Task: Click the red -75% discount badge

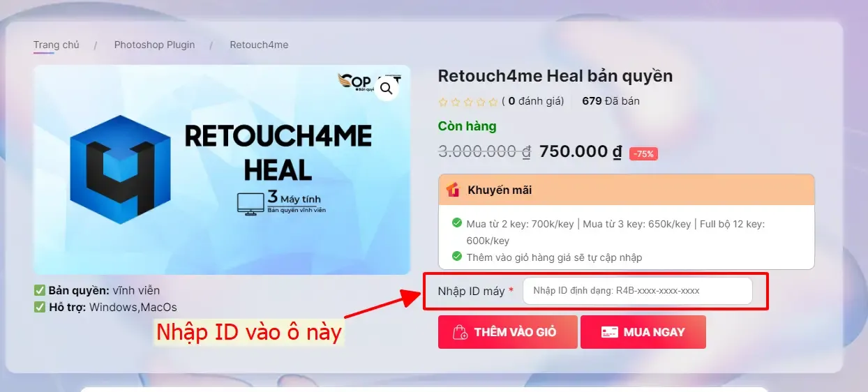Action: click(x=643, y=153)
